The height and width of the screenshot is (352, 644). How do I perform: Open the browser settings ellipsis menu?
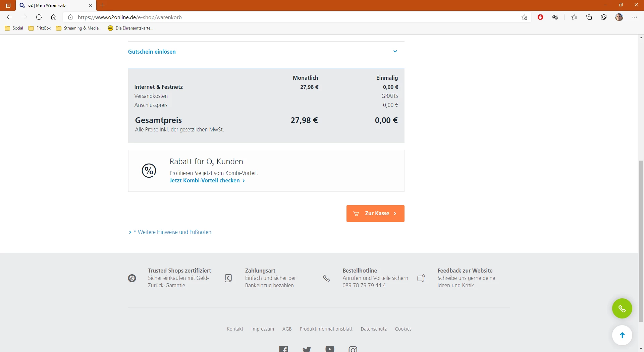[634, 17]
